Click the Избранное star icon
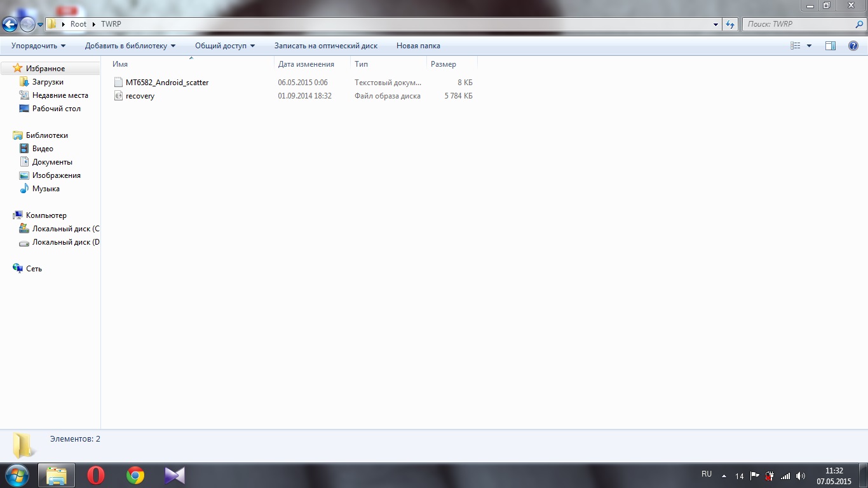 (x=18, y=69)
